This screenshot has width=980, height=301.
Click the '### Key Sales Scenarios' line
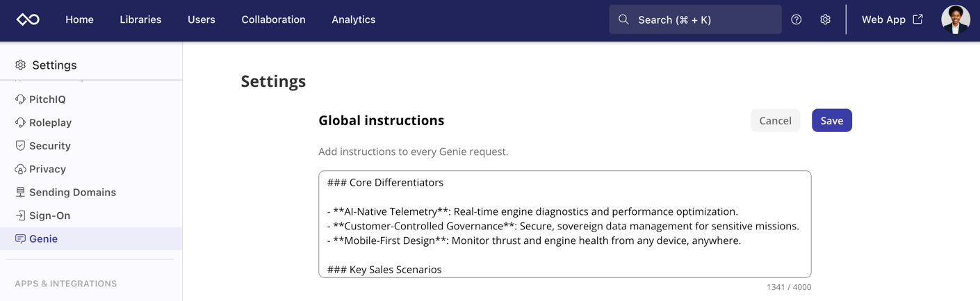384,270
